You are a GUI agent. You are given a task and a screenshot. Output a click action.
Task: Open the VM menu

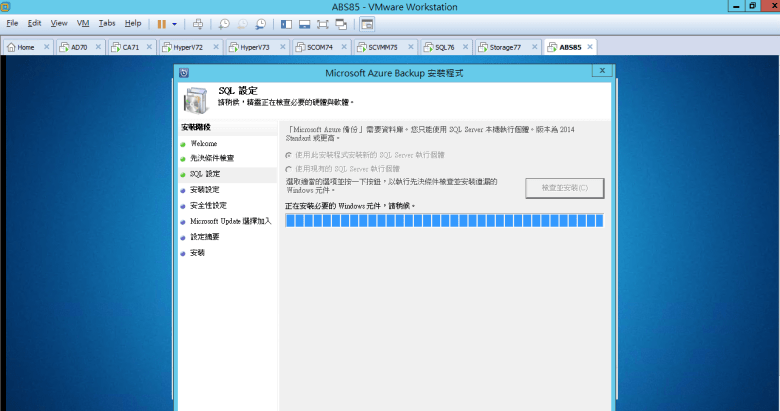click(x=83, y=23)
